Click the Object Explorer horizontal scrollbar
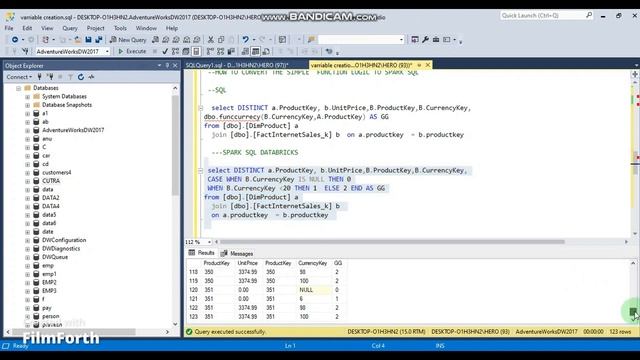The image size is (640, 360). [x=73, y=332]
